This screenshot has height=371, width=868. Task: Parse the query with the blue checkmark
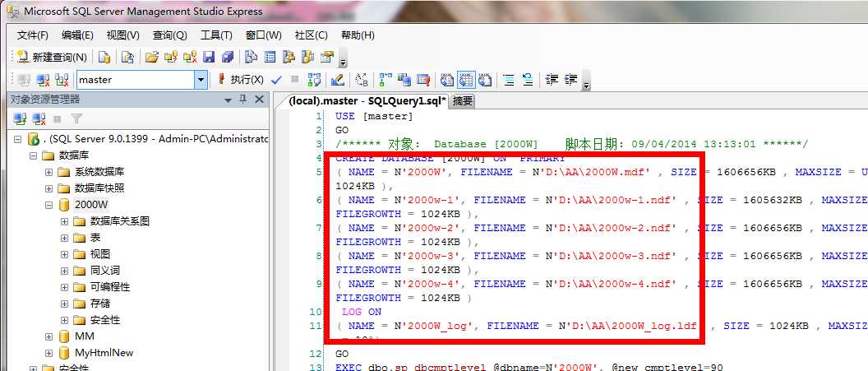[277, 81]
